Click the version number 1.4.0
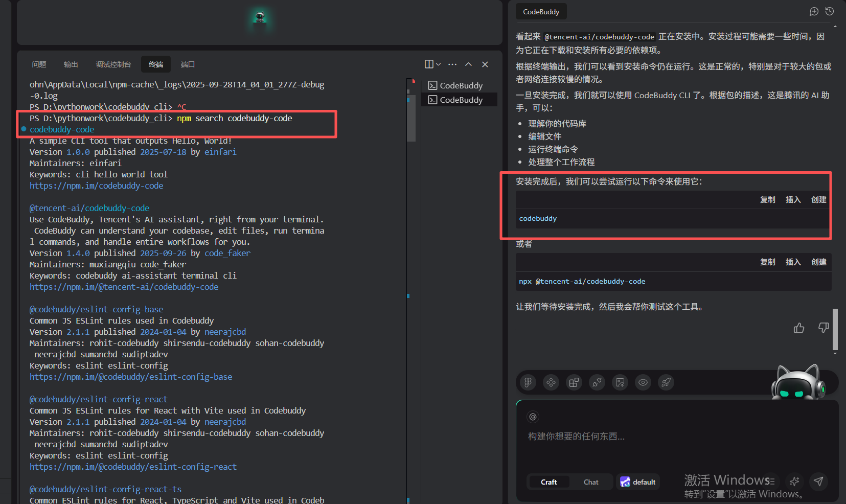This screenshot has height=504, width=846. 78,253
